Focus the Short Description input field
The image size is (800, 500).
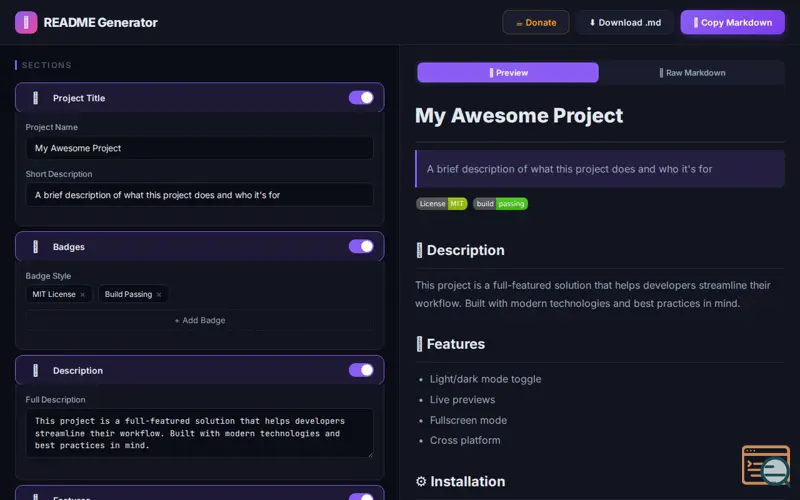tap(199, 195)
